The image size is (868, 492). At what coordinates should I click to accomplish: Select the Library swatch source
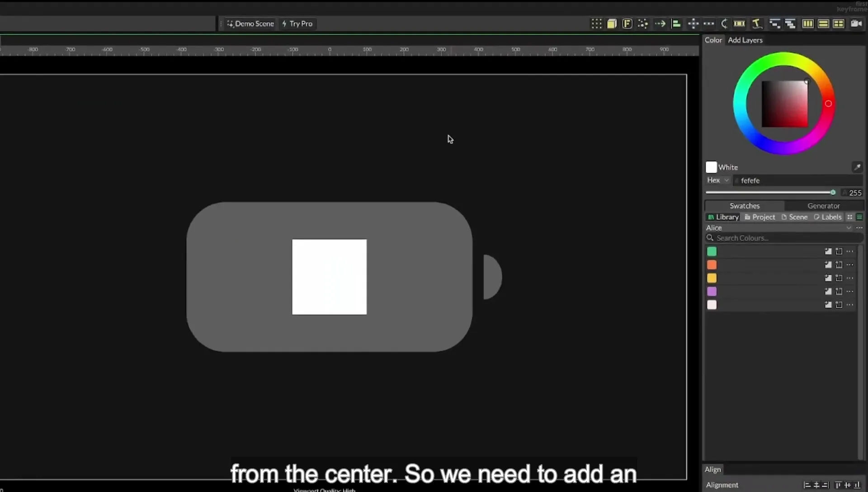pos(723,218)
